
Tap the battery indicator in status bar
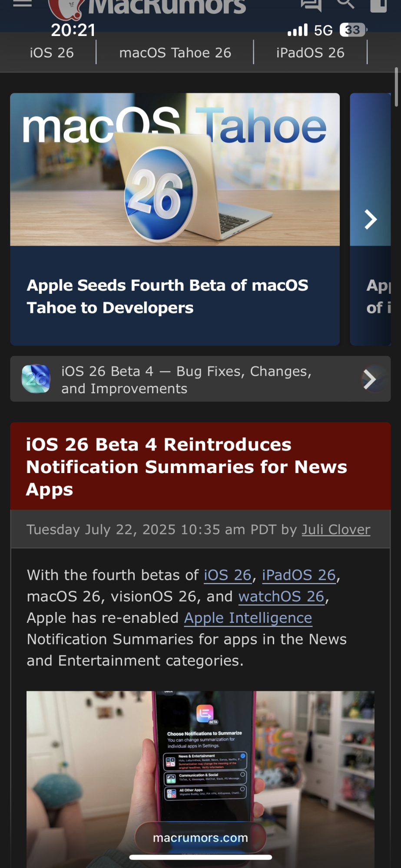(x=353, y=30)
